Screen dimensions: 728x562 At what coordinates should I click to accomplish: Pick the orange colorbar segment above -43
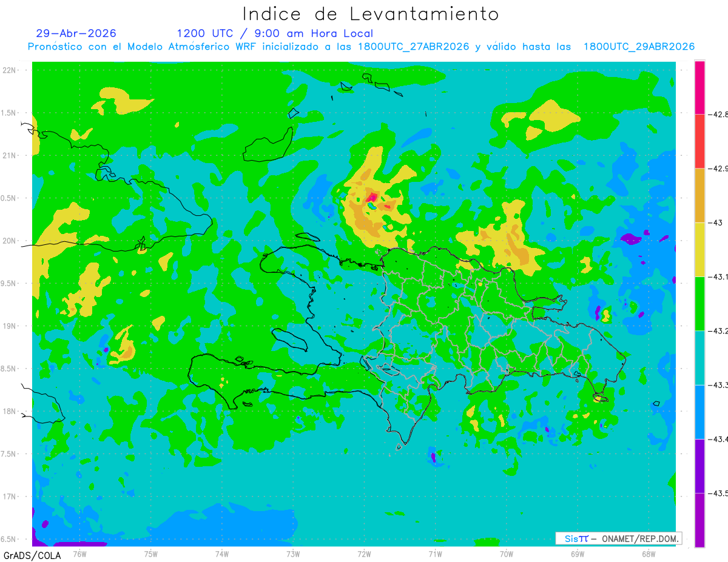pyautogui.click(x=699, y=195)
